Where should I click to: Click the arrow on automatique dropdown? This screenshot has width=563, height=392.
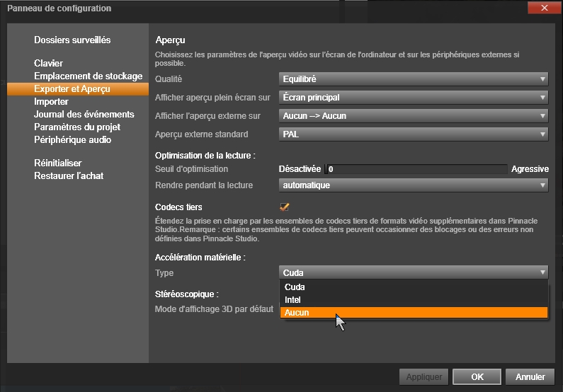542,185
